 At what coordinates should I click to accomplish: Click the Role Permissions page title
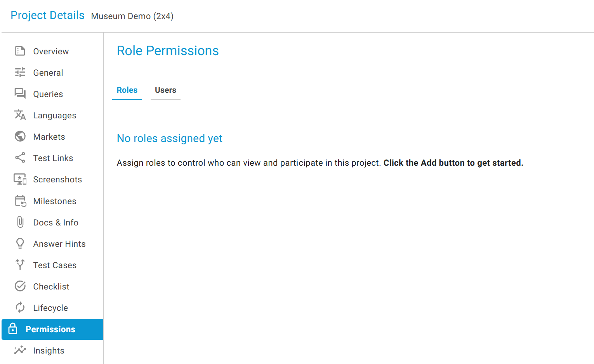pyautogui.click(x=168, y=51)
